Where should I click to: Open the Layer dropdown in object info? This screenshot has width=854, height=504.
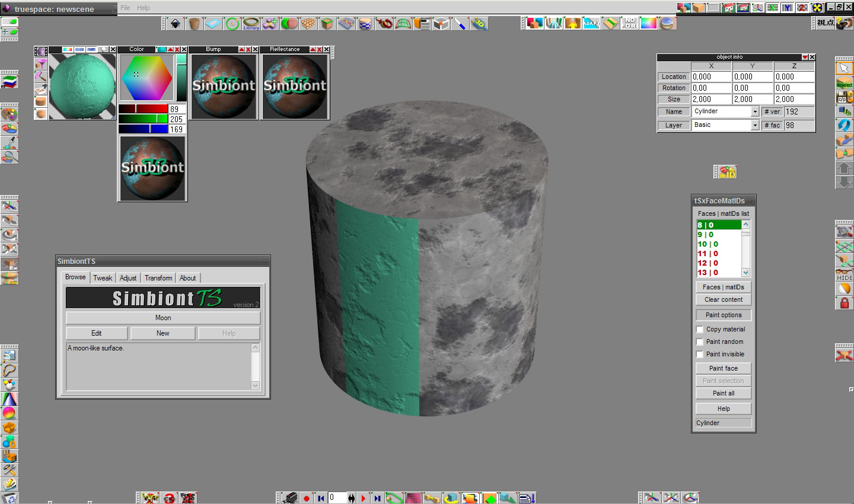pyautogui.click(x=755, y=125)
